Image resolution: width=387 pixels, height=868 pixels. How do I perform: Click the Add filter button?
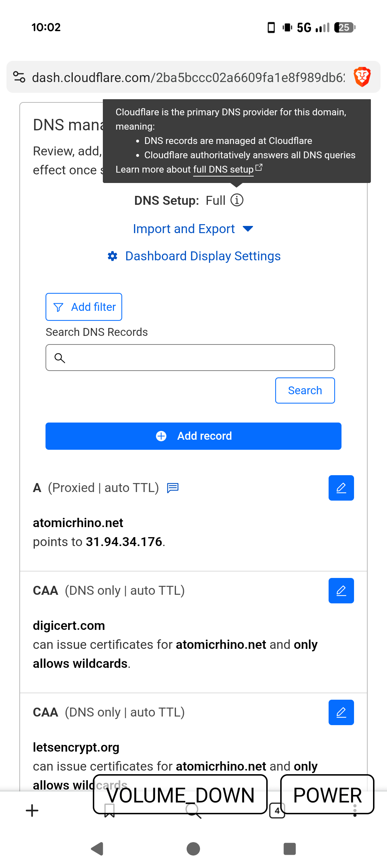click(84, 307)
